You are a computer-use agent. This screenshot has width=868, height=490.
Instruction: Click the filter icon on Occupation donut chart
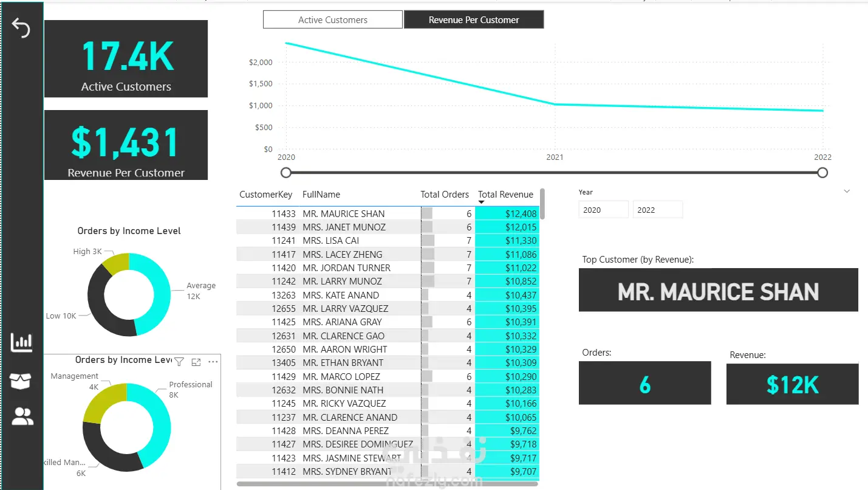179,362
